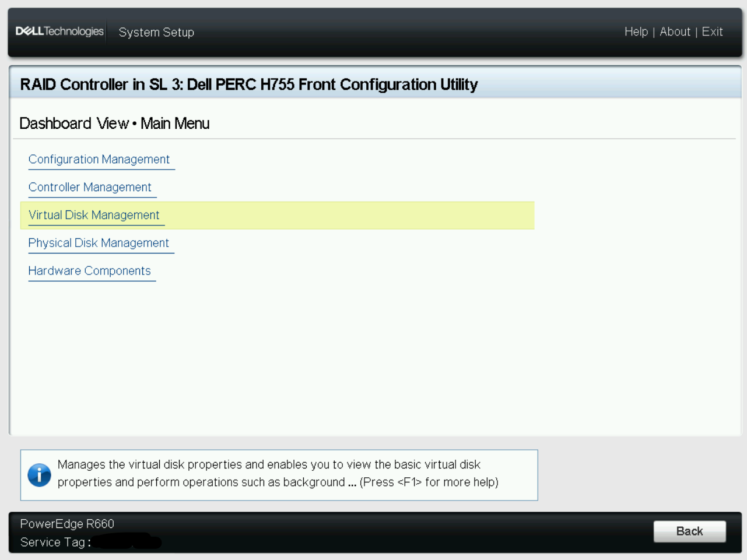The image size is (747, 560).
Task: Click the blacked-out service tag value
Action: click(127, 542)
